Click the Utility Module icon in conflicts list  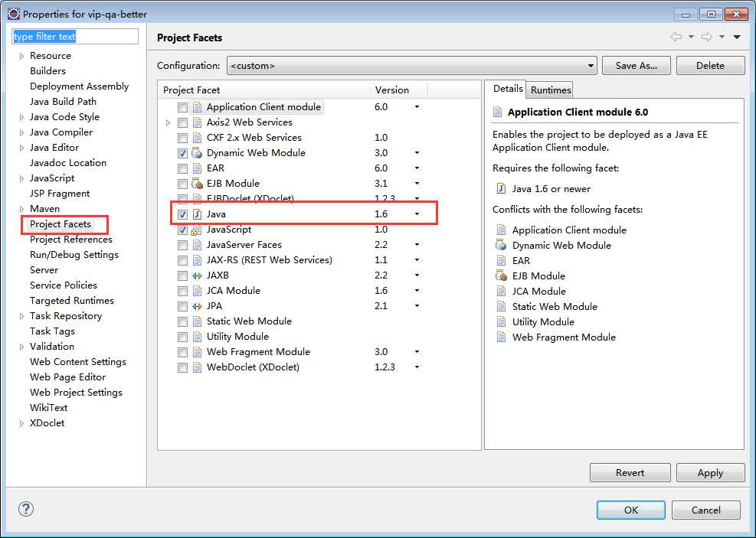501,321
